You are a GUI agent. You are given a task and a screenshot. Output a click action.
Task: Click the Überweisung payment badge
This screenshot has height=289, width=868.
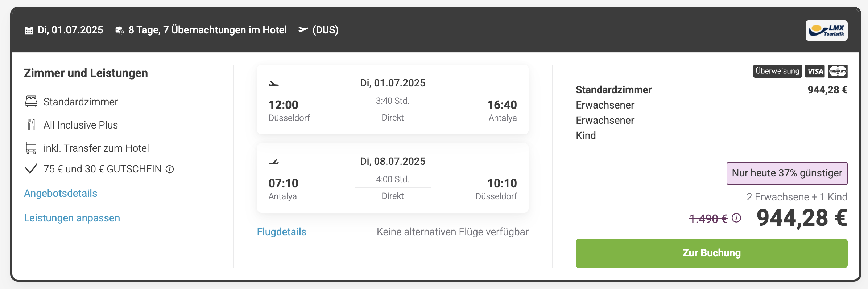pyautogui.click(x=777, y=71)
